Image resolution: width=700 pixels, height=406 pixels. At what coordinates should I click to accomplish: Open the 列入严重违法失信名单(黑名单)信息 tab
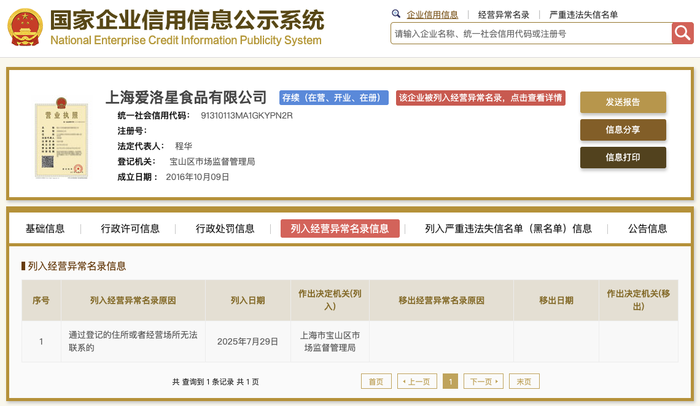click(508, 229)
